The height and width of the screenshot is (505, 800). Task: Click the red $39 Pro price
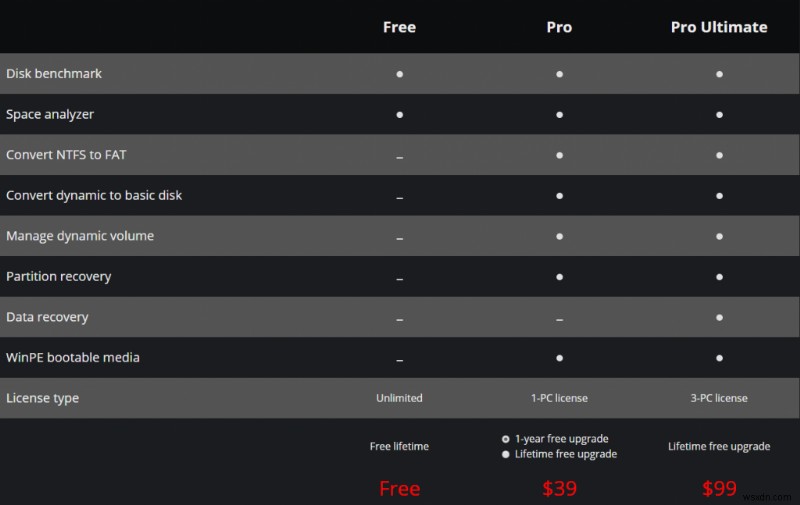559,489
